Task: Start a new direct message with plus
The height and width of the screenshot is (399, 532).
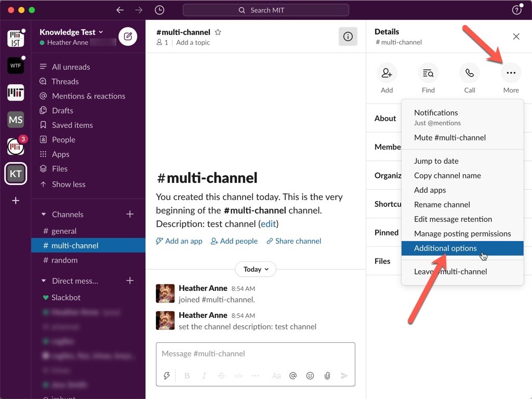Action: tap(129, 281)
